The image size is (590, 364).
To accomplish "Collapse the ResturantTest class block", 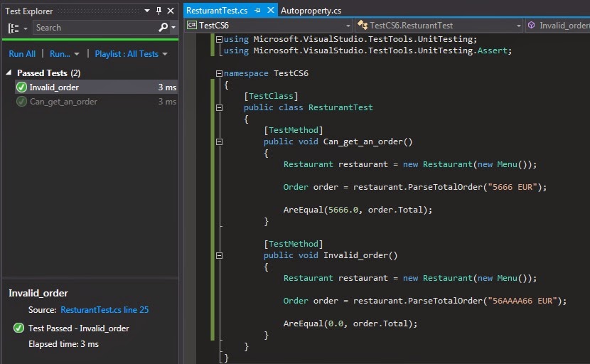I will click(220, 107).
